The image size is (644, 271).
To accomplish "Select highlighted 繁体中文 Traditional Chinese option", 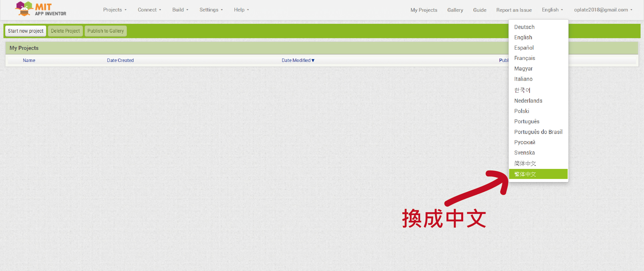I will (538, 174).
